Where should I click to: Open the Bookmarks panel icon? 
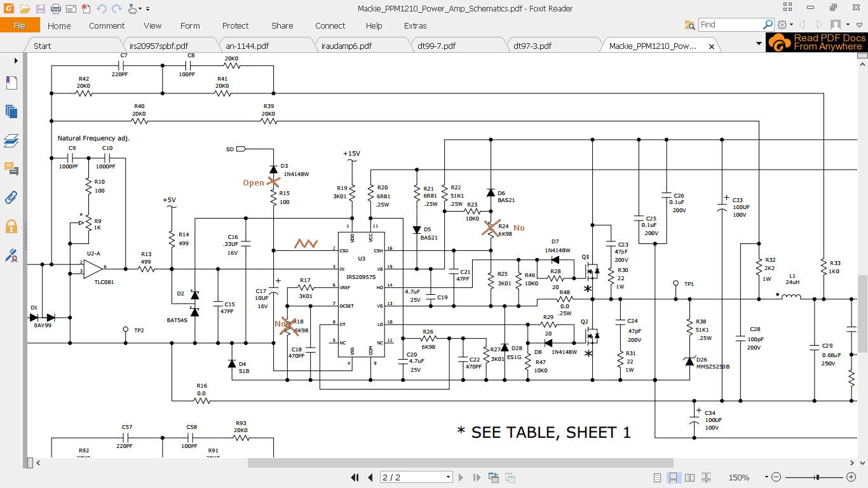click(x=11, y=83)
